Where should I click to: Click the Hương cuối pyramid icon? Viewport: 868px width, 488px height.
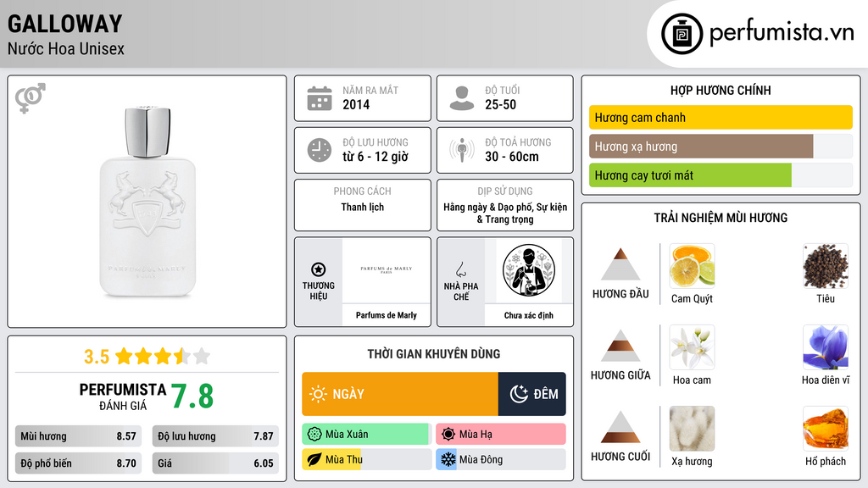point(620,427)
